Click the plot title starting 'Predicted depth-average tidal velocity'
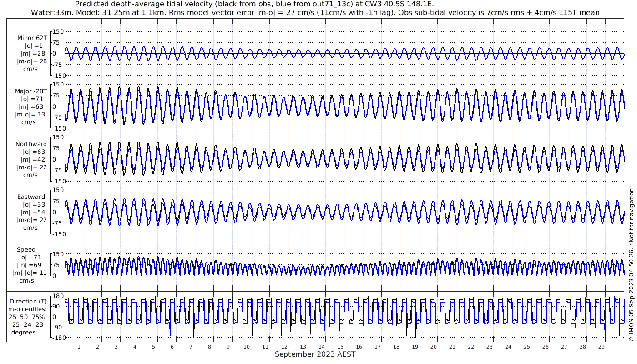The width and height of the screenshot is (637, 364). pyautogui.click(x=254, y=4)
